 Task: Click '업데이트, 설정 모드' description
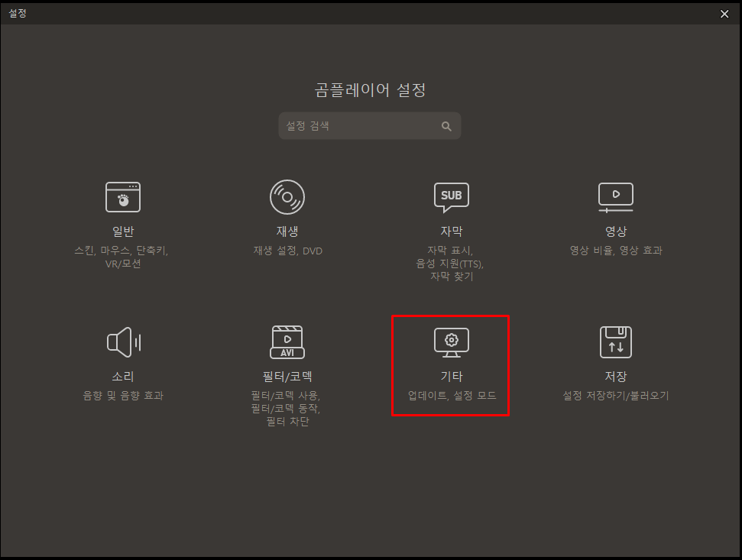(452, 396)
